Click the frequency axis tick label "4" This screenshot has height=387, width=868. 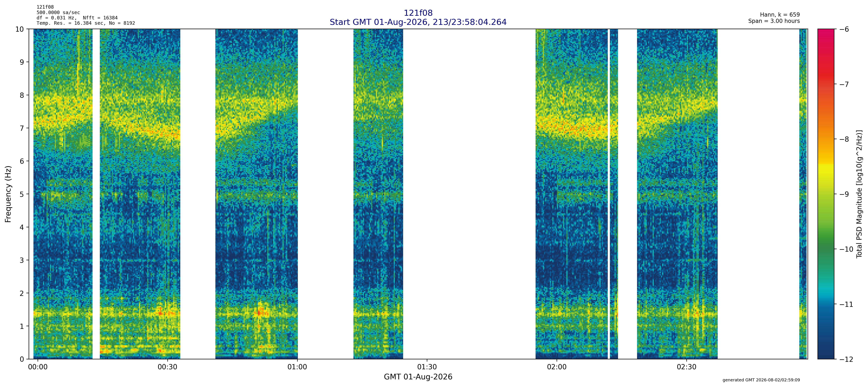pos(22,227)
